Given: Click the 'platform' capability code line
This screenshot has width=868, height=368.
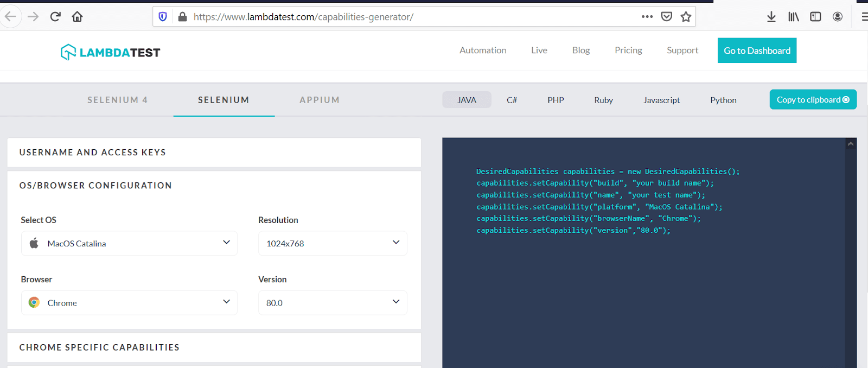Looking at the screenshot, I should coord(599,207).
